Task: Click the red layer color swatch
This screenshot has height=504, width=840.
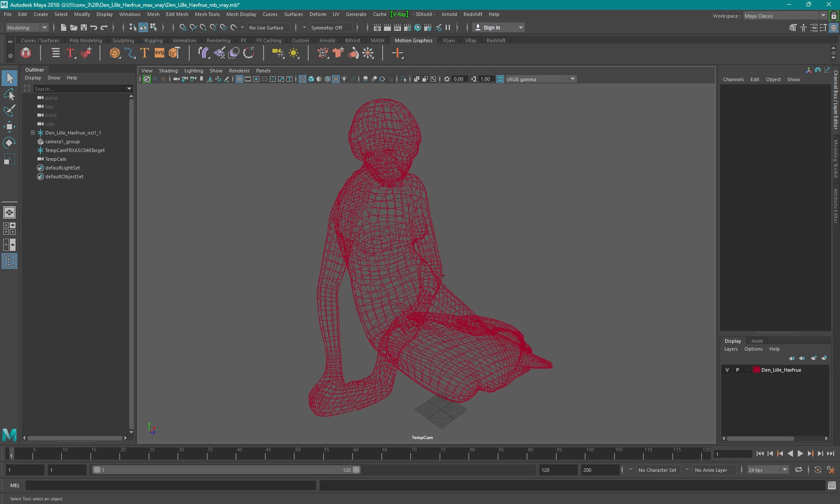Action: (756, 370)
